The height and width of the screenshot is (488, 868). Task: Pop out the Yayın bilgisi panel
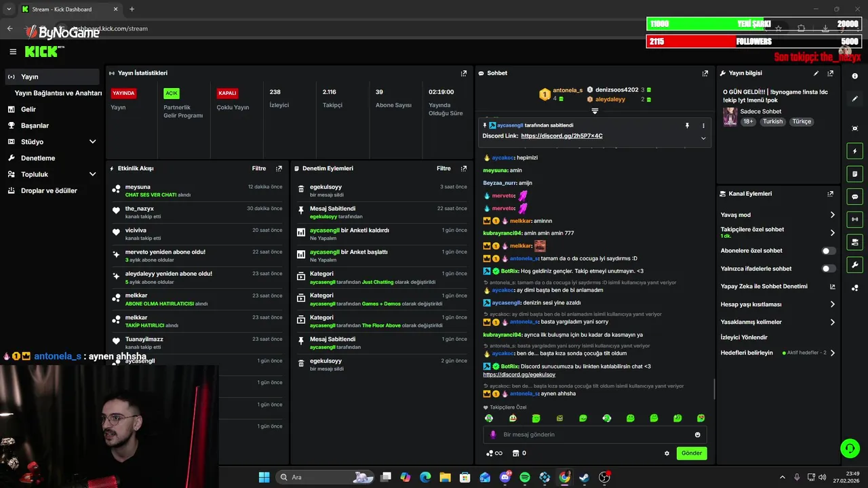click(830, 73)
